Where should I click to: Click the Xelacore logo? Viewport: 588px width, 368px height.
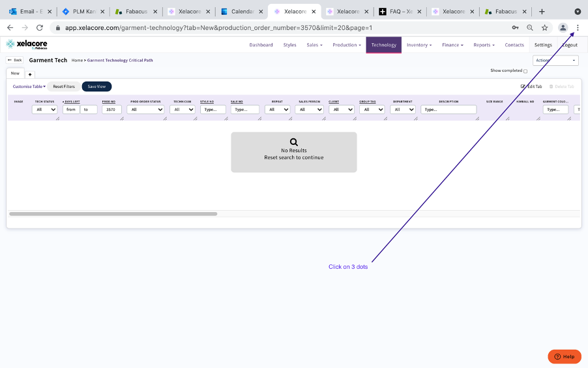pos(27,44)
